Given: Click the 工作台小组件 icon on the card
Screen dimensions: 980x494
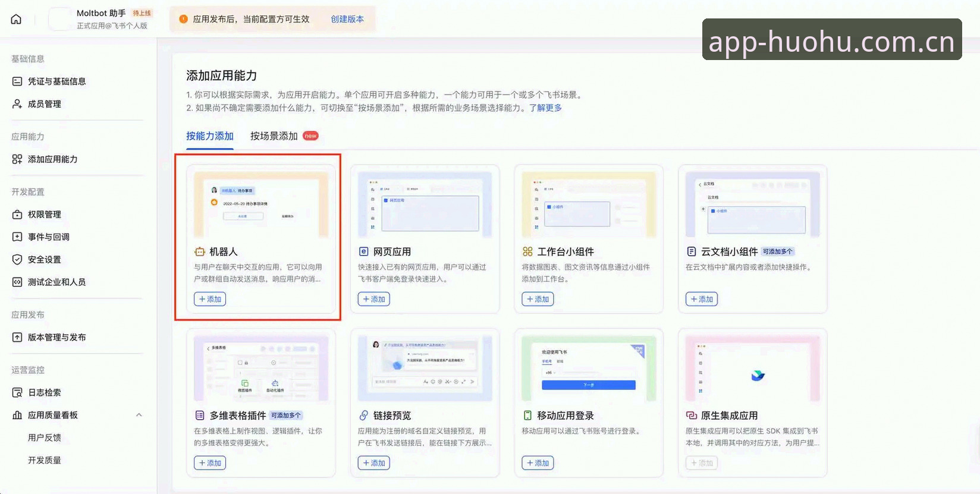Looking at the screenshot, I should [x=527, y=252].
